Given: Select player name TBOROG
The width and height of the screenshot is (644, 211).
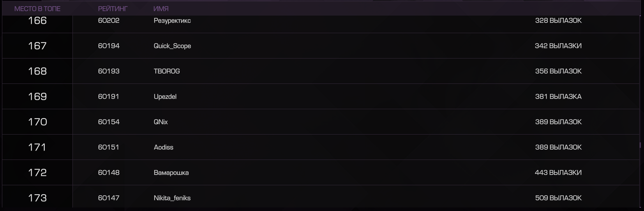Looking at the screenshot, I should 167,71.
